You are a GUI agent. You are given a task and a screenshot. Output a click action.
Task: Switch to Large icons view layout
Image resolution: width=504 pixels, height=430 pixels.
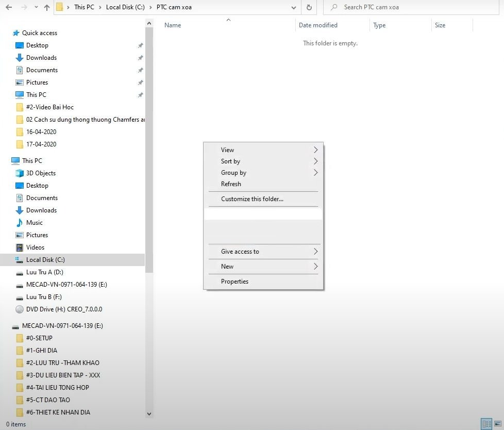pyautogui.click(x=498, y=424)
